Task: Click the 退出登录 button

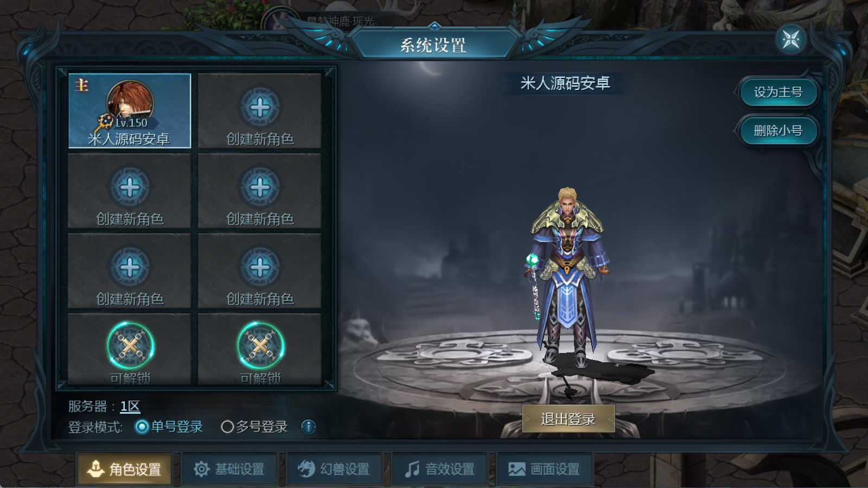Action: (568, 419)
